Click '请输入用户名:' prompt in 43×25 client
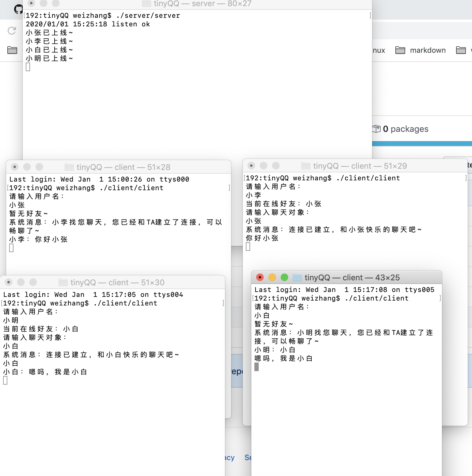472x476 pixels. pyautogui.click(x=282, y=307)
